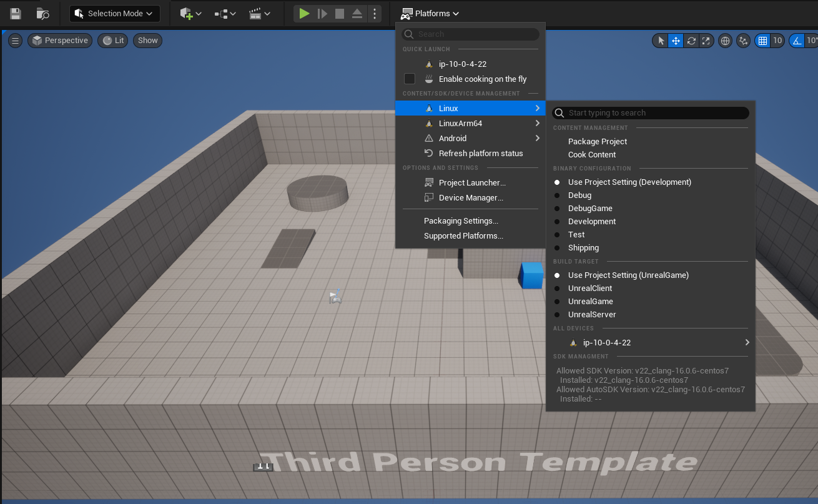The image size is (818, 504).
Task: Toggle surface snapping icon
Action: click(x=743, y=41)
